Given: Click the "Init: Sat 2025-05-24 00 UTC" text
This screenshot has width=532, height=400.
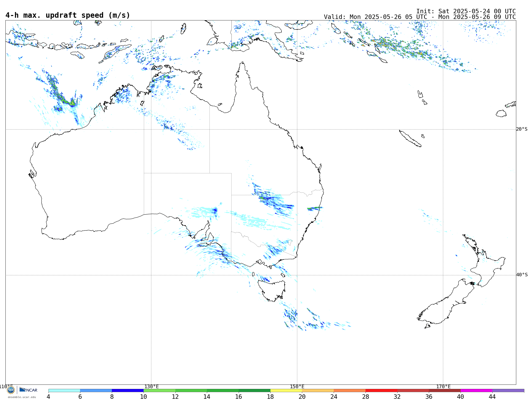Looking at the screenshot, I should click(466, 11).
